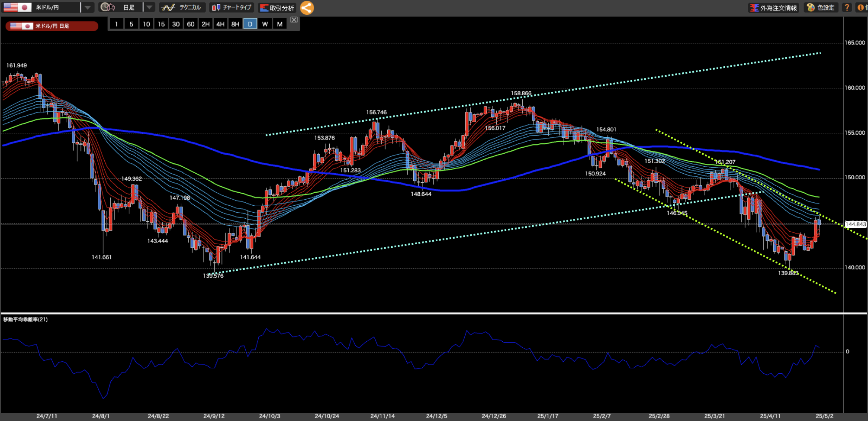868x421 pixels.
Task: Click the 139.883 recent low label
Action: click(x=788, y=273)
